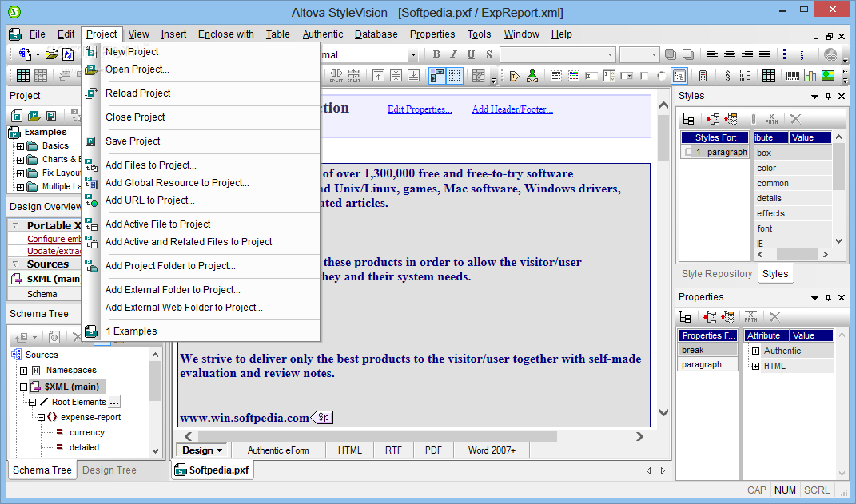The height and width of the screenshot is (504, 856).
Task: Expand the Basics folder in Project tree
Action: pyautogui.click(x=20, y=146)
